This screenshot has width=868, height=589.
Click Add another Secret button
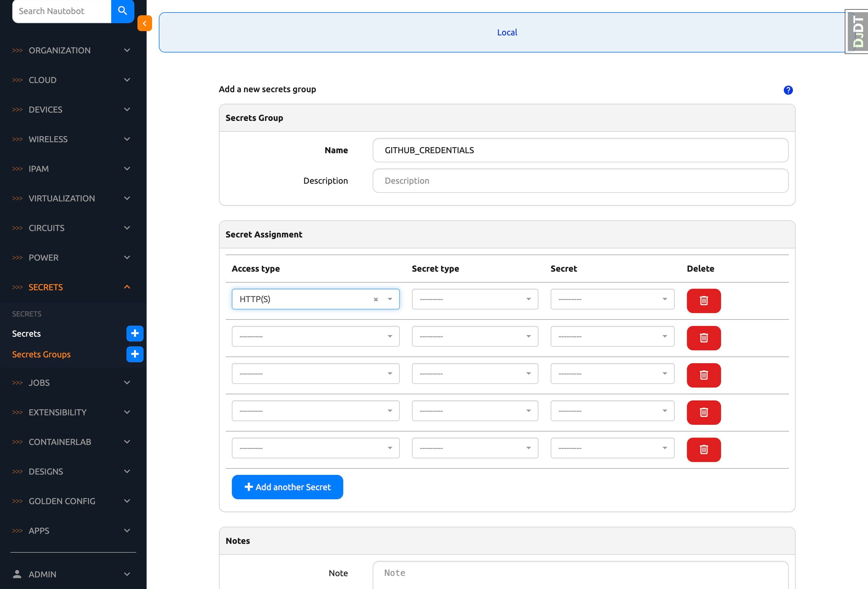pyautogui.click(x=287, y=487)
